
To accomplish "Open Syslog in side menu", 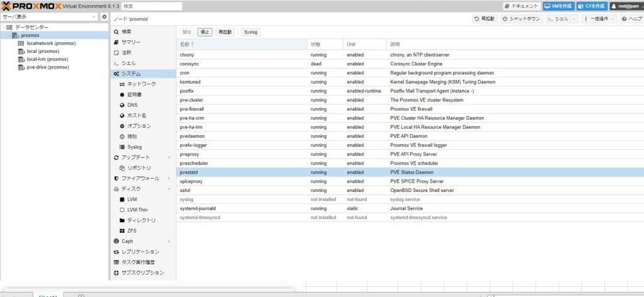I will 143,147.
